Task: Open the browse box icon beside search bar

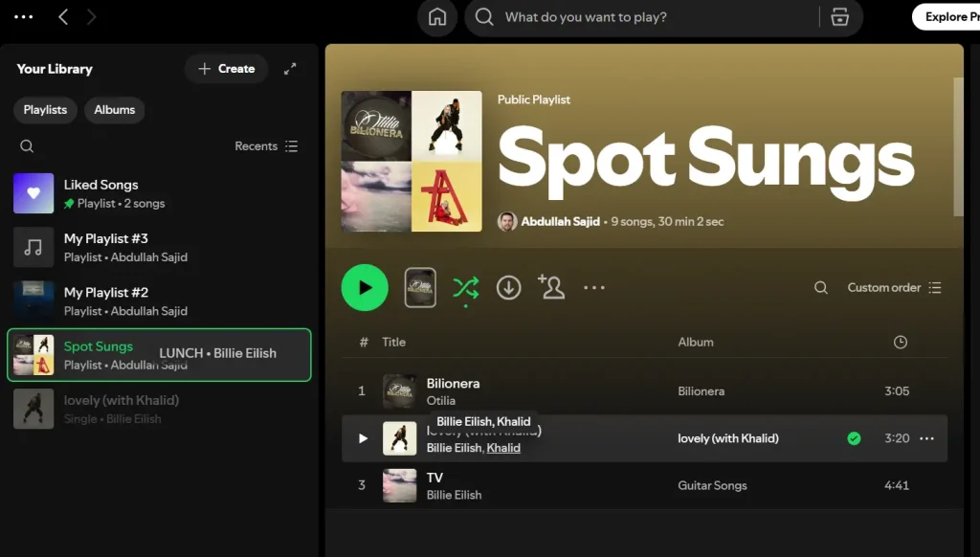Action: pos(839,17)
